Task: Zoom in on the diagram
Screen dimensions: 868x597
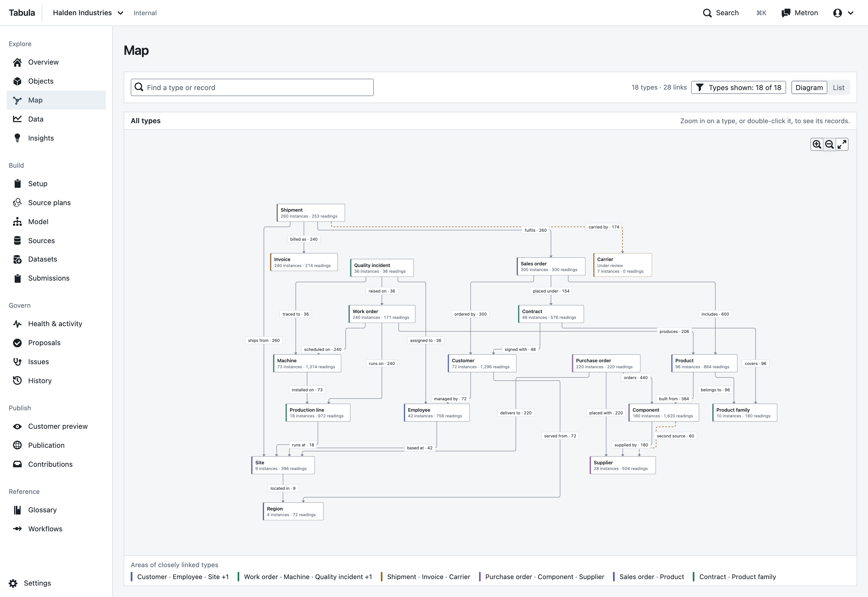Action: [817, 144]
